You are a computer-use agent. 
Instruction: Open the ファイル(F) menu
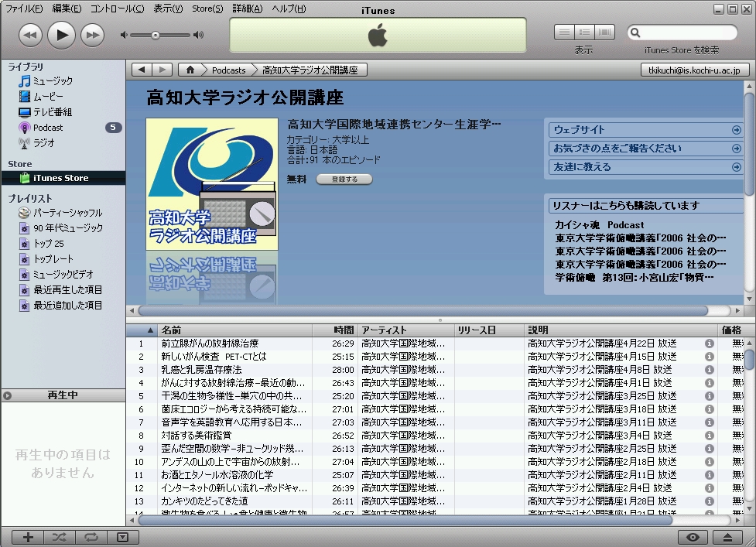(x=24, y=9)
